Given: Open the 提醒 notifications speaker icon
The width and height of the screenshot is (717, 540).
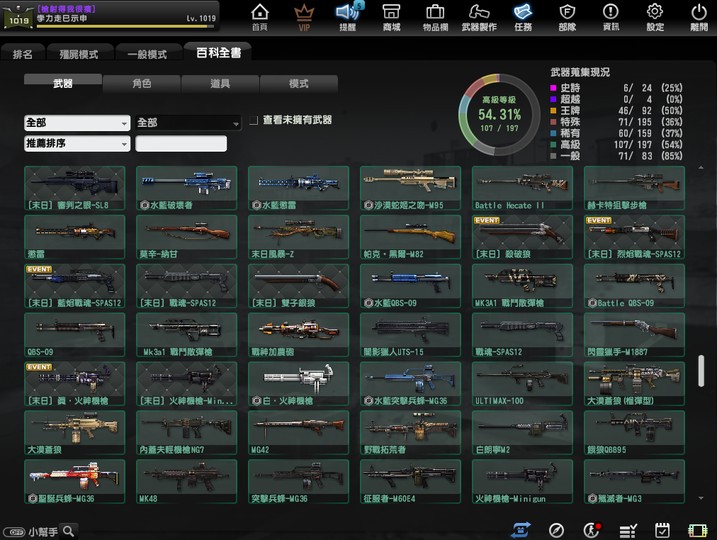Looking at the screenshot, I should point(348,16).
